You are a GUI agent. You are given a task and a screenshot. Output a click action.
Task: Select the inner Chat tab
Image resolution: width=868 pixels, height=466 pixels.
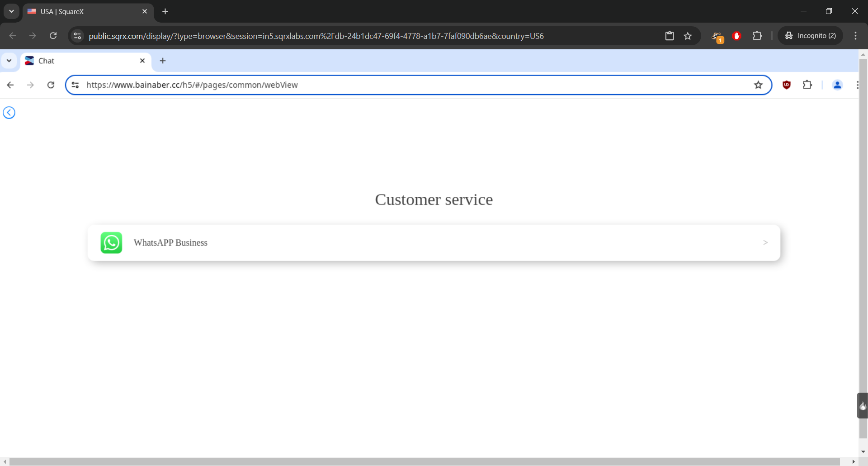tap(81, 61)
